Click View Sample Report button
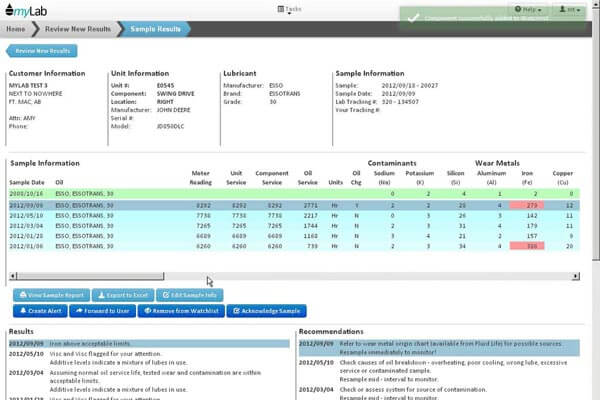Viewport: 600px width, 400px height. (x=51, y=295)
